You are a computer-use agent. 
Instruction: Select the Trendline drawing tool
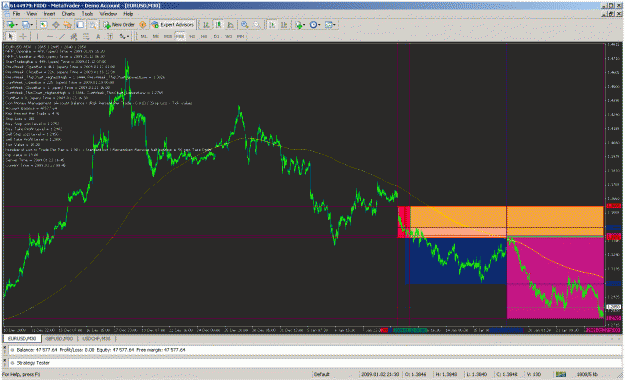62,36
